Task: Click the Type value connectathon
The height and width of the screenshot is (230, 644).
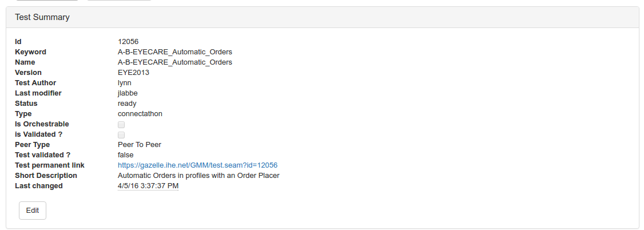Action: coord(140,114)
